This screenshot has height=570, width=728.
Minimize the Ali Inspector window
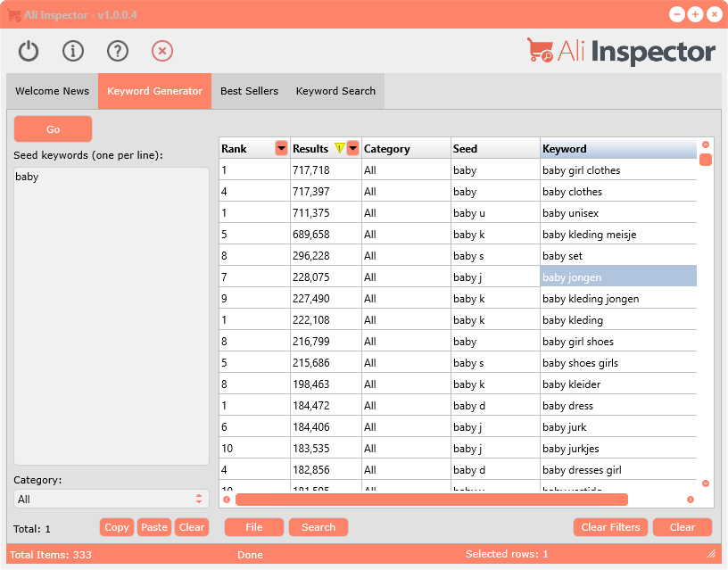coord(676,14)
